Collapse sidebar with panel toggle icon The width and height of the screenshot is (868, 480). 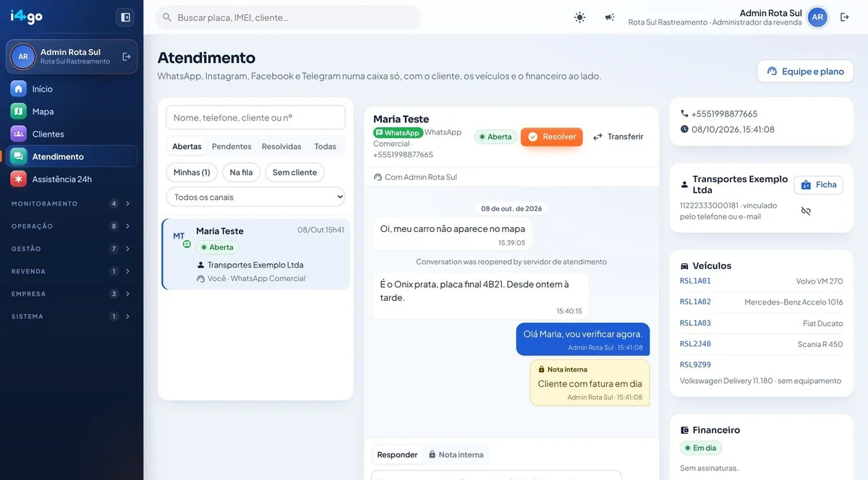(x=125, y=17)
